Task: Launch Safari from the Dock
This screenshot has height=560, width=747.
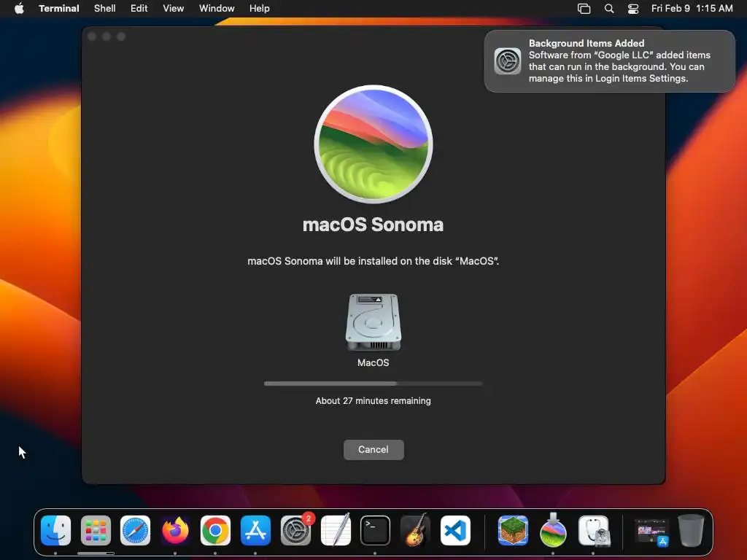Action: point(135,531)
